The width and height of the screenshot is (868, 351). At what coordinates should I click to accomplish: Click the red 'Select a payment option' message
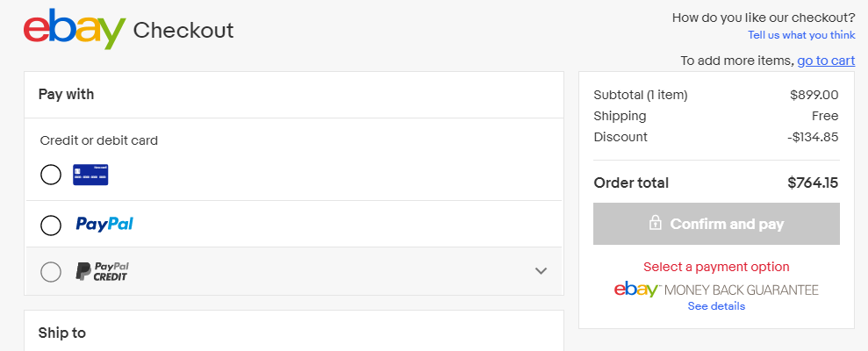click(716, 267)
